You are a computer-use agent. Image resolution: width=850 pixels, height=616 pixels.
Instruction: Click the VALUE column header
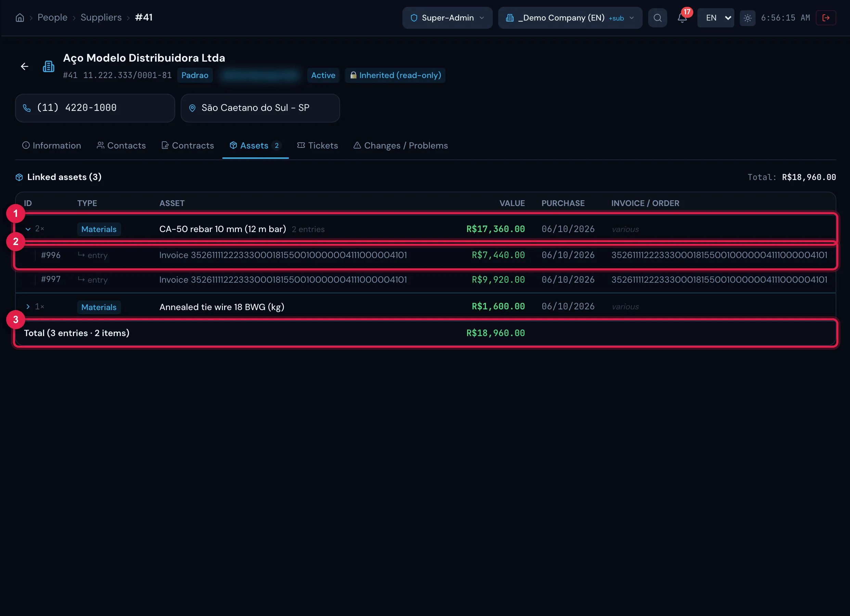[x=512, y=203]
